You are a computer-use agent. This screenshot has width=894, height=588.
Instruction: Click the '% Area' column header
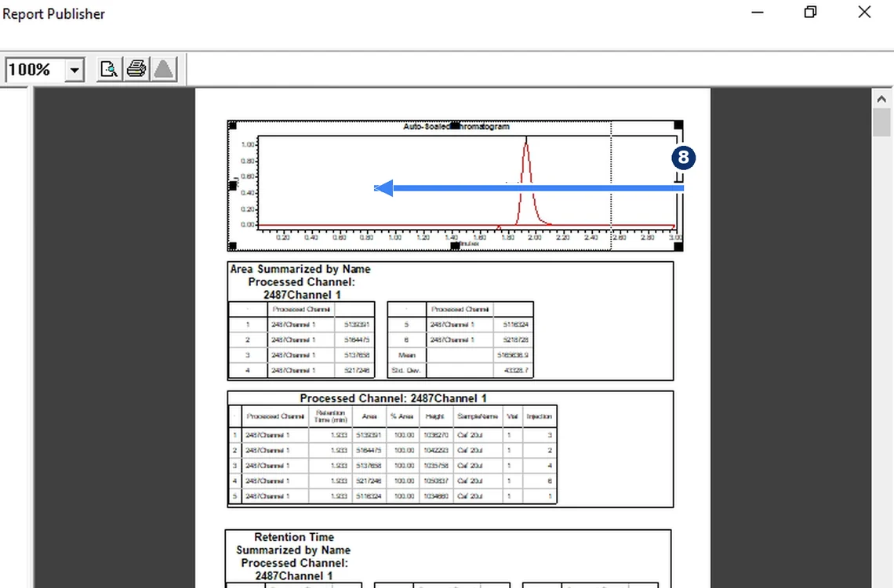tap(402, 416)
